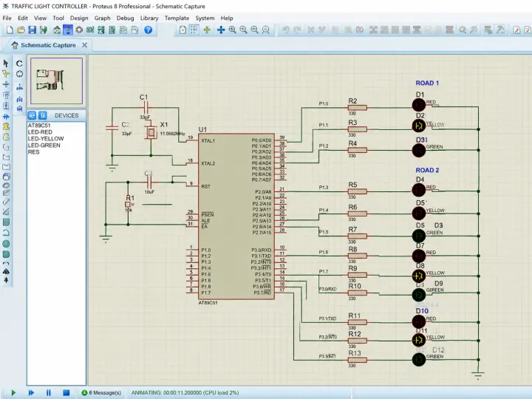The height and width of the screenshot is (399, 532).
Task: Click the Rotate clockwise icon
Action: pyautogui.click(x=19, y=63)
